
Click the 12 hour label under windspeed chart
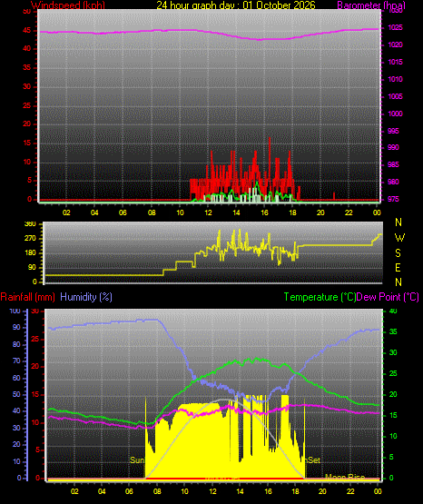pyautogui.click(x=208, y=212)
